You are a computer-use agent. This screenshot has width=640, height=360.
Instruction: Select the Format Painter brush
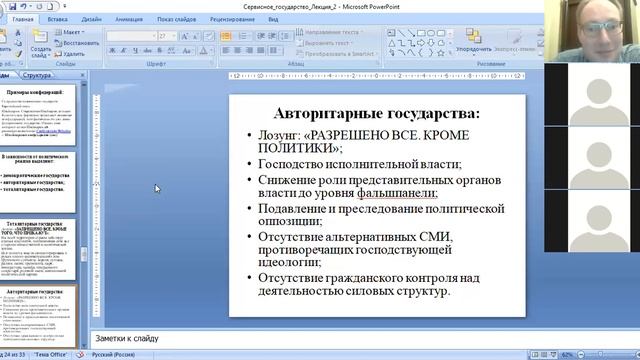(18, 53)
